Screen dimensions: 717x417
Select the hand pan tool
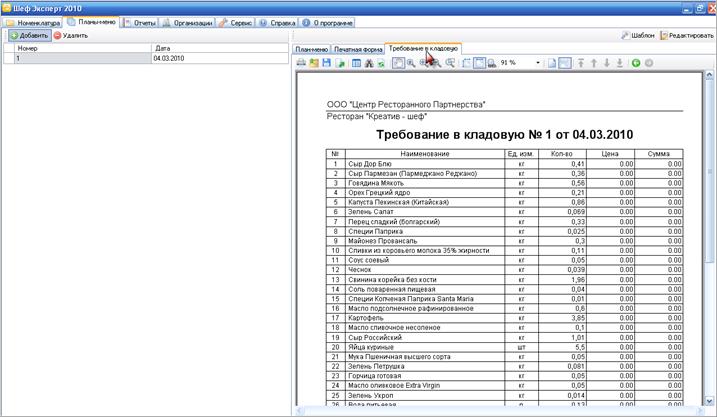click(x=398, y=63)
